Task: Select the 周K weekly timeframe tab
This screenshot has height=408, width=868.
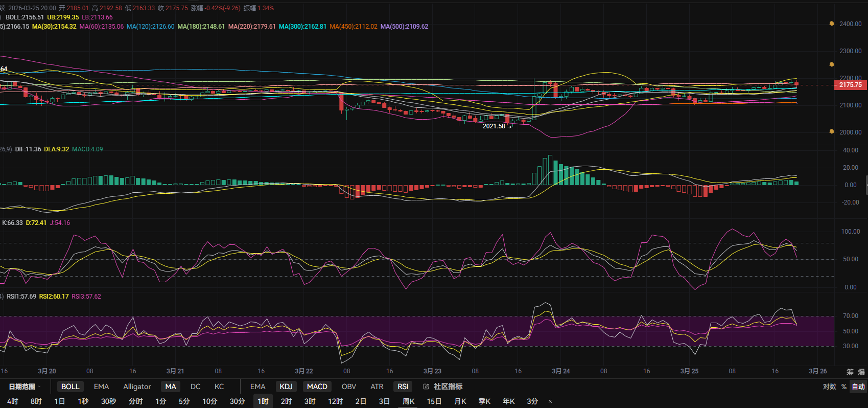Action: [x=408, y=401]
